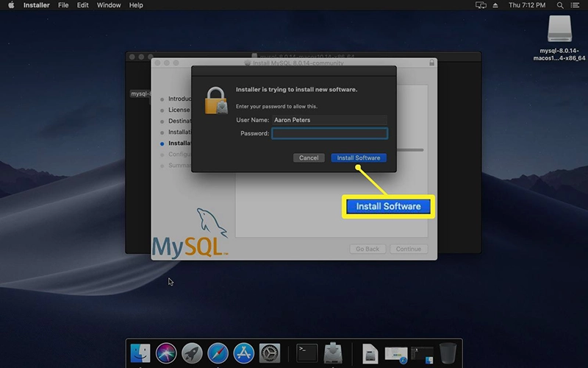Select the Summary step in installer sidebar

(x=179, y=165)
